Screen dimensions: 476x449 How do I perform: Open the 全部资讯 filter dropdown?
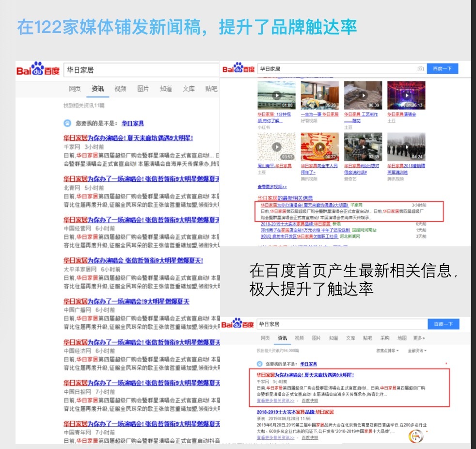(x=417, y=351)
